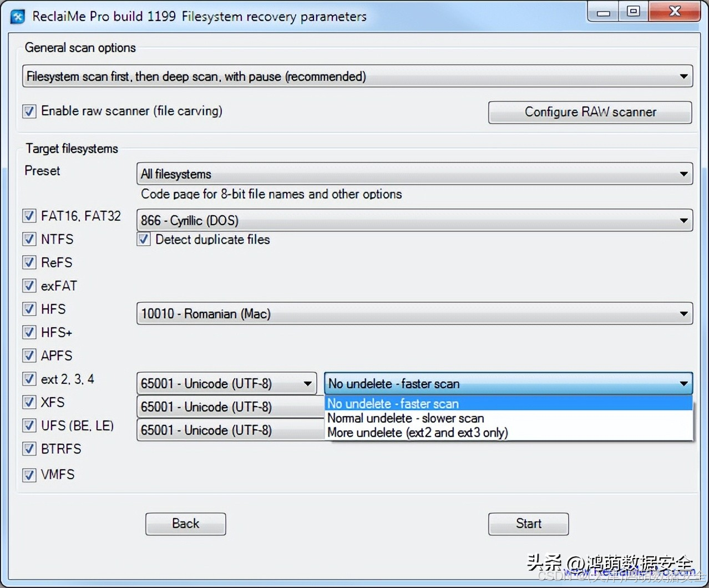Image resolution: width=709 pixels, height=588 pixels.
Task: Toggle the APFS filesystem checkbox
Action: pyautogui.click(x=29, y=356)
